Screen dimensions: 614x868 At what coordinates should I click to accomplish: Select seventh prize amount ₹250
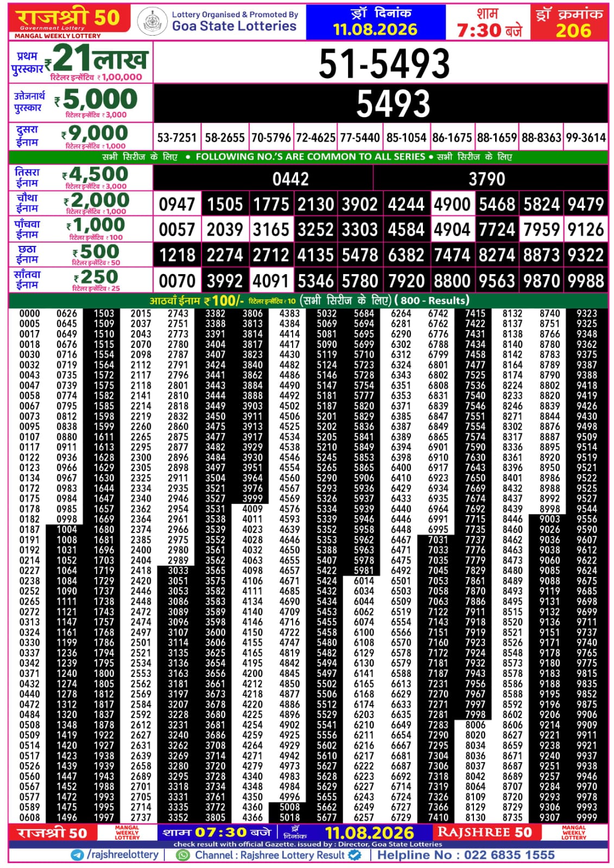click(96, 277)
